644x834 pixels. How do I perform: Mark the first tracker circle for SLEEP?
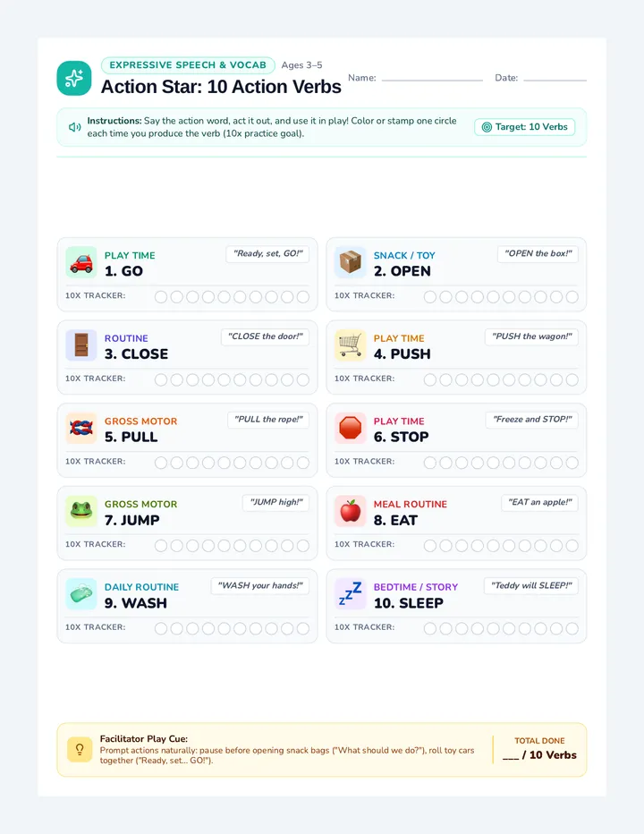[x=429, y=629]
